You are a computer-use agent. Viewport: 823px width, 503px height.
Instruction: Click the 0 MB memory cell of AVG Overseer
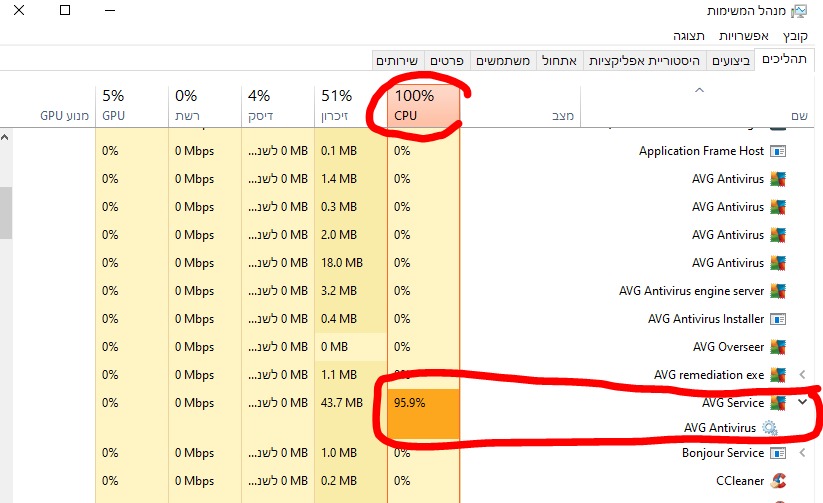351,347
